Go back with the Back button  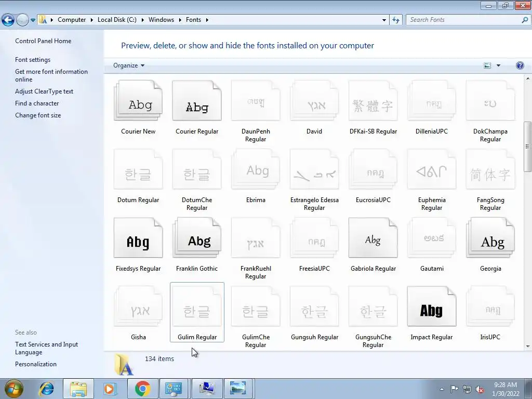[x=8, y=20]
